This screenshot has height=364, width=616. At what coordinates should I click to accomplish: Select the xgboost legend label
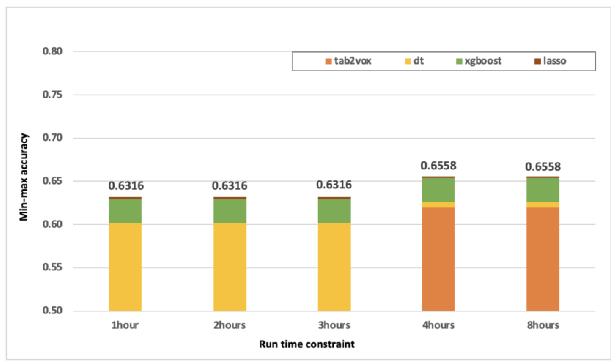coord(483,61)
